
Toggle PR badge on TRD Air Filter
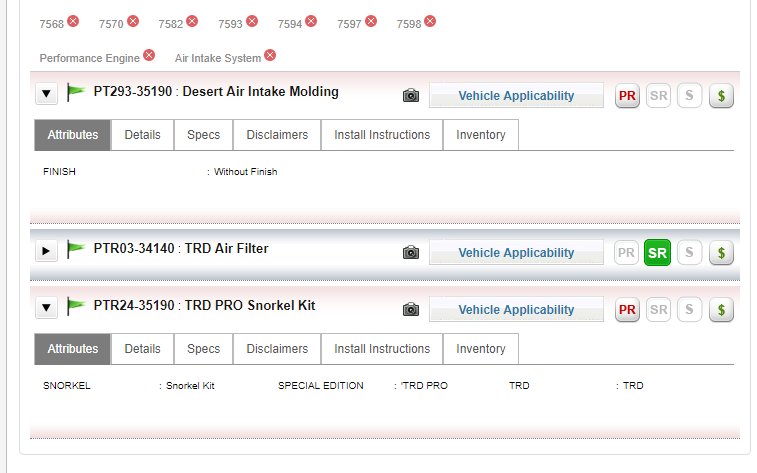pyautogui.click(x=626, y=252)
